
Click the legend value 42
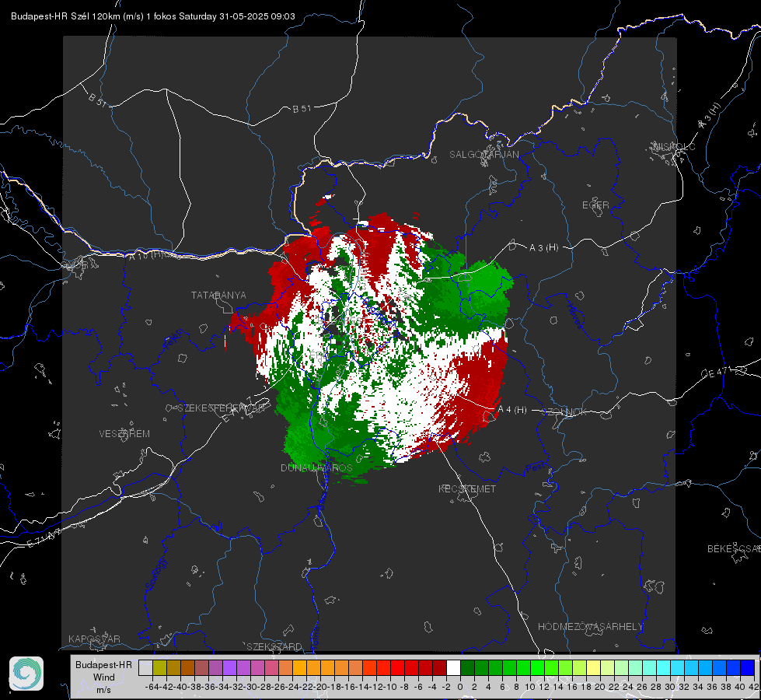click(x=753, y=687)
